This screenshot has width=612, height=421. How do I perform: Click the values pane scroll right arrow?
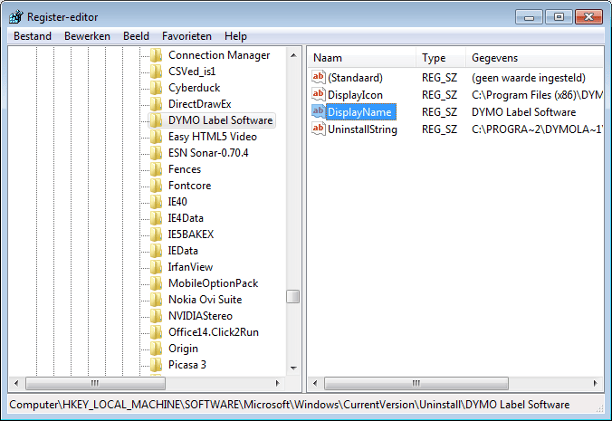click(595, 383)
